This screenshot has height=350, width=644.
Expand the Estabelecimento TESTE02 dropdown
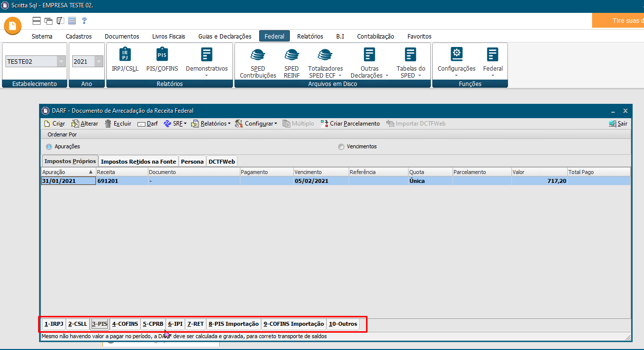coord(61,61)
